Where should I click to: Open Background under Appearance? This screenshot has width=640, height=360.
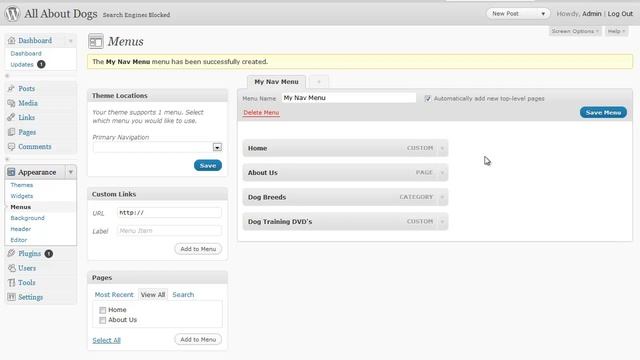click(27, 218)
